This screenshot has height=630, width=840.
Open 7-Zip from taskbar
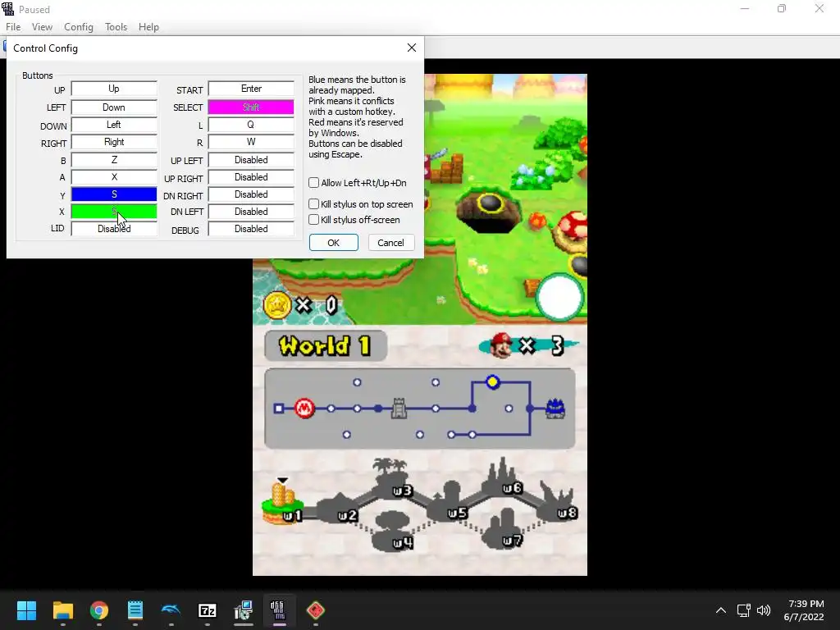[x=208, y=610]
